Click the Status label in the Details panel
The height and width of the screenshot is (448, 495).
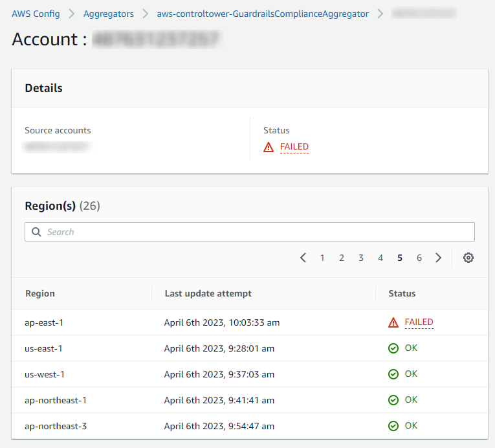276,130
